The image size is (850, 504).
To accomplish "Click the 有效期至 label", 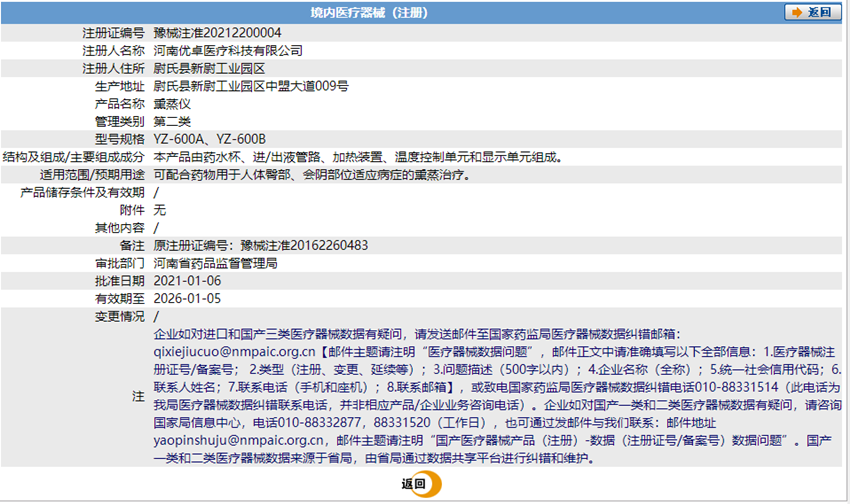I will click(x=120, y=299).
